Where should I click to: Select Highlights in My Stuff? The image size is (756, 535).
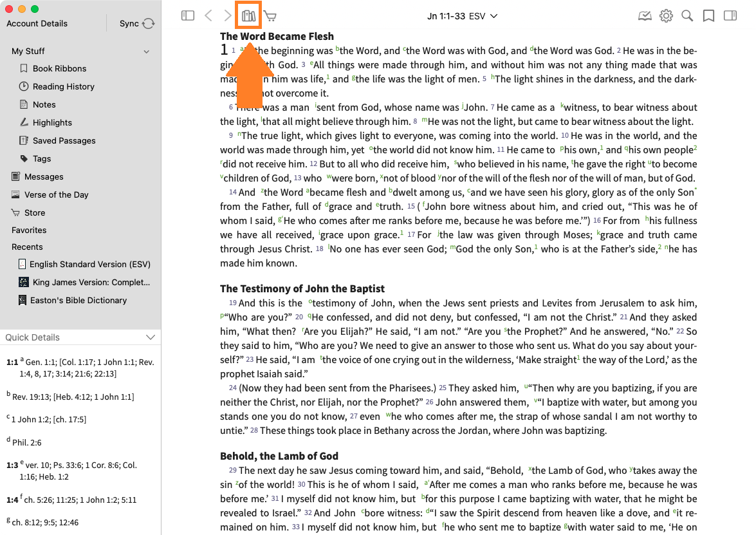[52, 122]
